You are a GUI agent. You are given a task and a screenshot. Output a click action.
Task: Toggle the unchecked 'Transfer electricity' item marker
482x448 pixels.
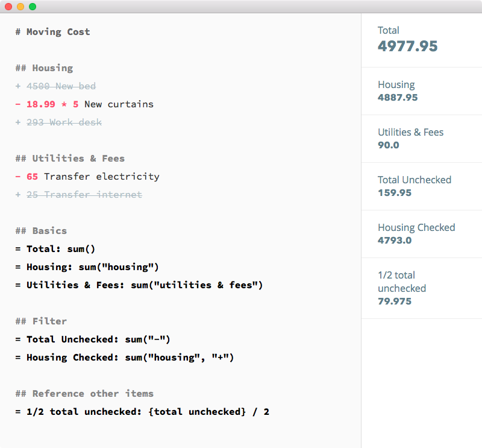point(18,177)
